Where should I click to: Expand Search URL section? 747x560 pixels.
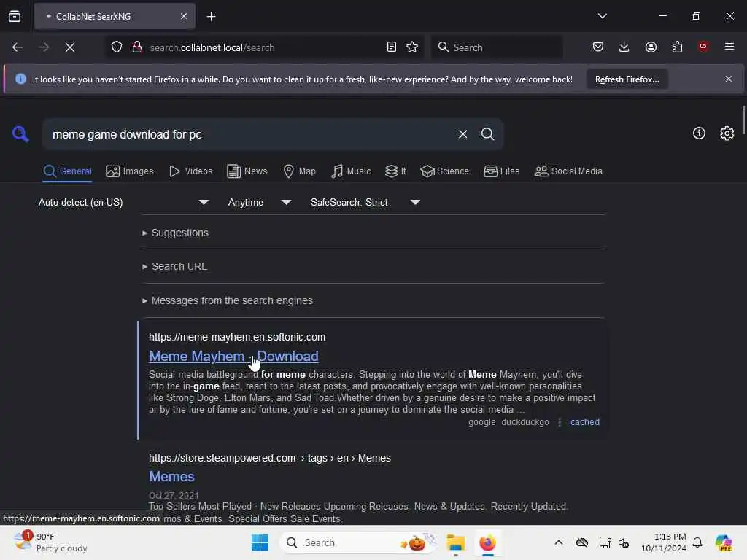(x=174, y=266)
